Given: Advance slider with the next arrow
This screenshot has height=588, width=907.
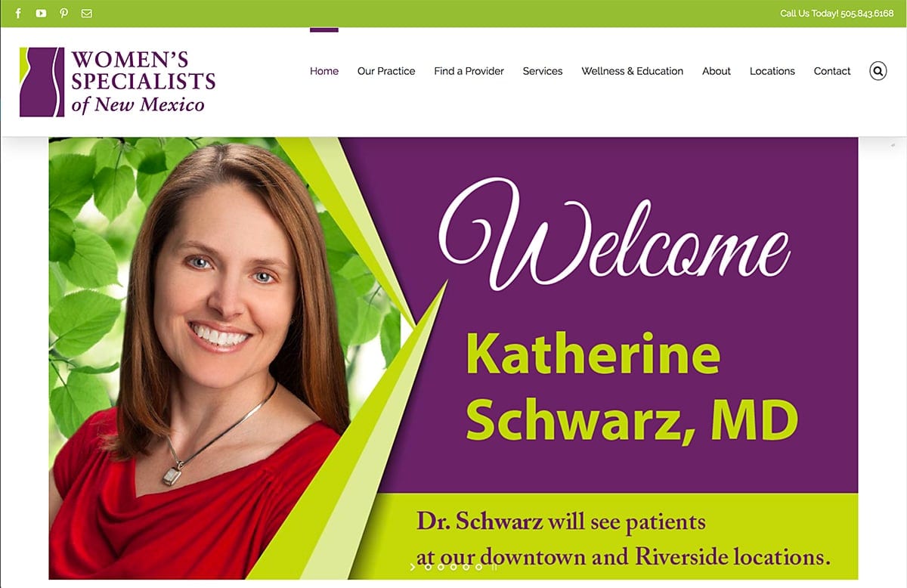Looking at the screenshot, I should [x=413, y=567].
